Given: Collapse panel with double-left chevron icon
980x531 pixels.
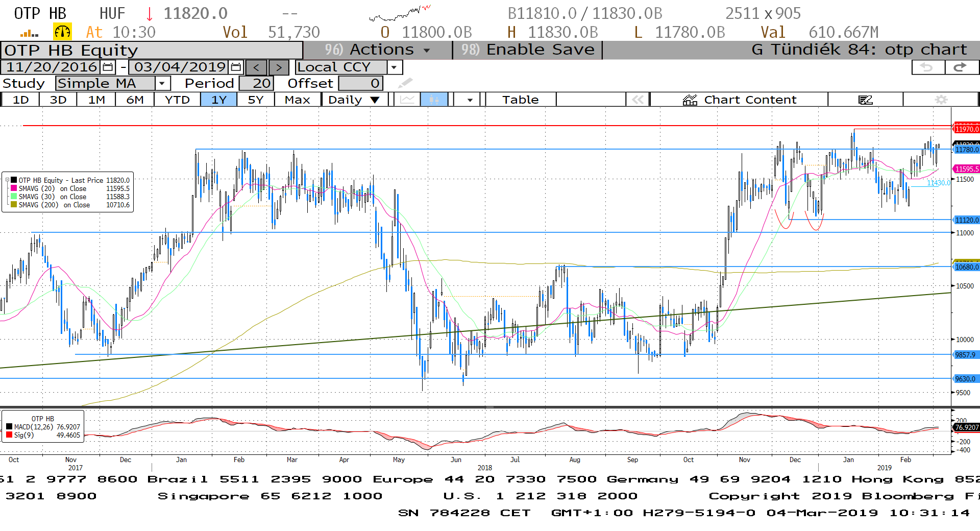Looking at the screenshot, I should click(638, 100).
